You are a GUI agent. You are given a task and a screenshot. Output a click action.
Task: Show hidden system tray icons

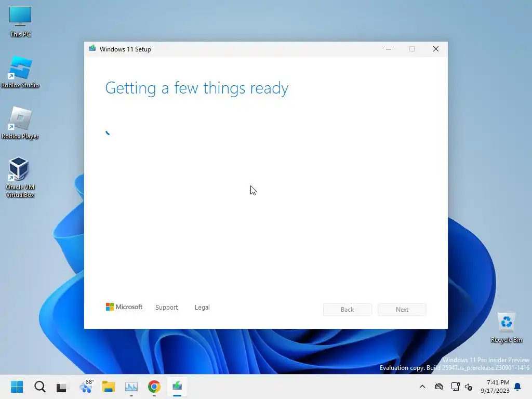pyautogui.click(x=422, y=387)
